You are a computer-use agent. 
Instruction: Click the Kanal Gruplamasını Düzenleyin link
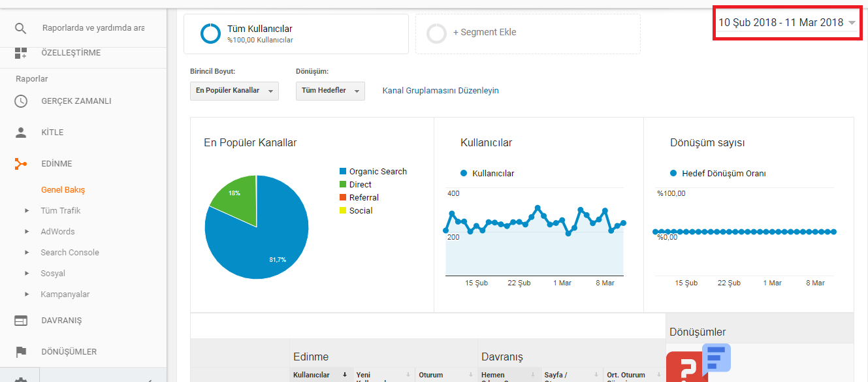click(x=440, y=91)
